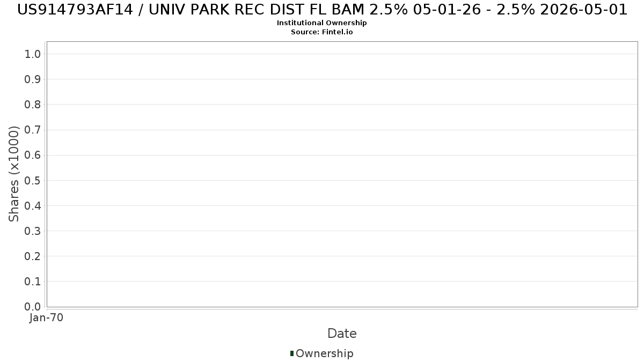The height and width of the screenshot is (362, 644).
Task: Select the 0.6 y-axis tick label
Action: pos(33,155)
